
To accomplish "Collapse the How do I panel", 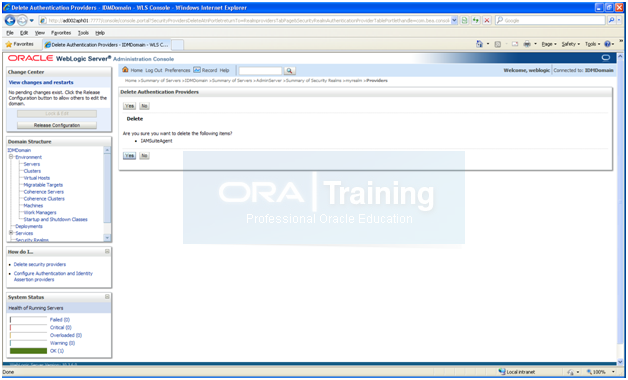I will tap(107, 251).
